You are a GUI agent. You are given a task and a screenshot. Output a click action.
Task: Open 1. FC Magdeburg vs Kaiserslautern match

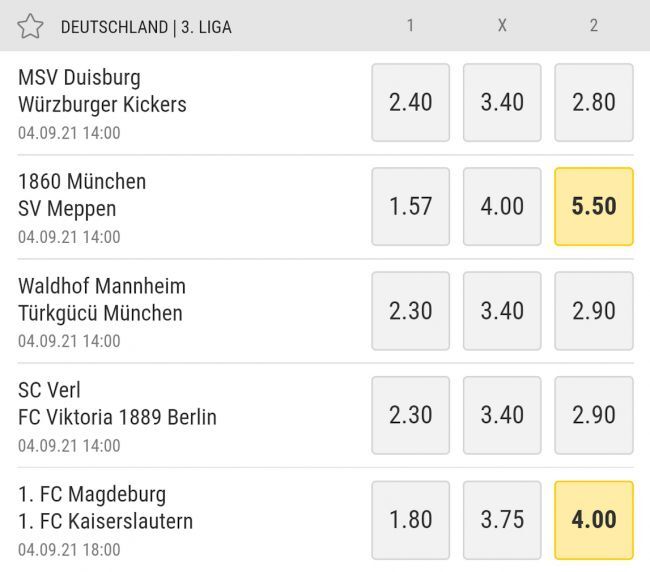[106, 508]
